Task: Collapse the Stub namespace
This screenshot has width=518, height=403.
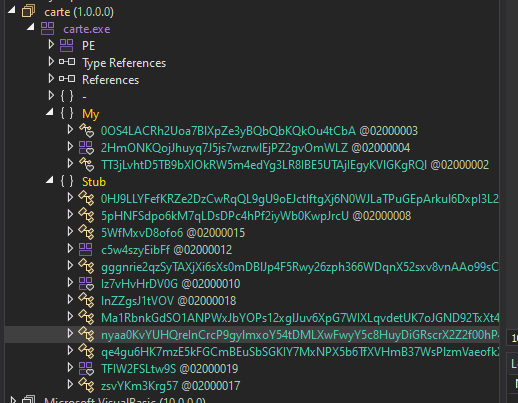Action: 50,180
